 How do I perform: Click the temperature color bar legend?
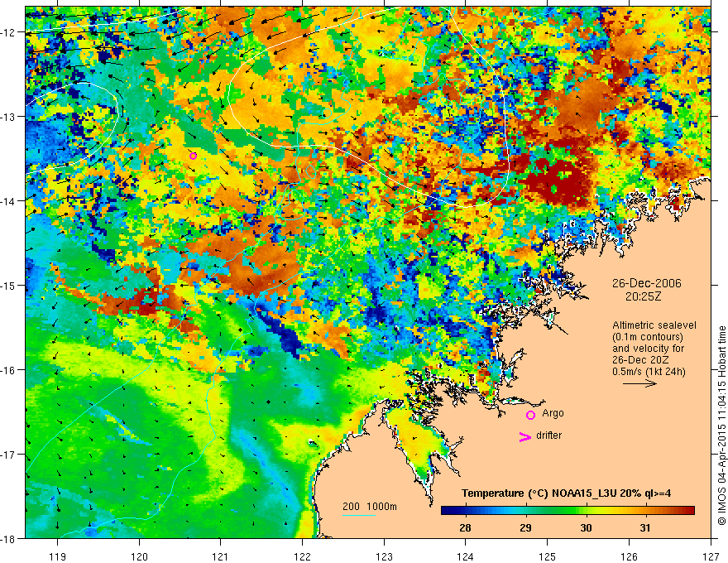pyautogui.click(x=568, y=511)
